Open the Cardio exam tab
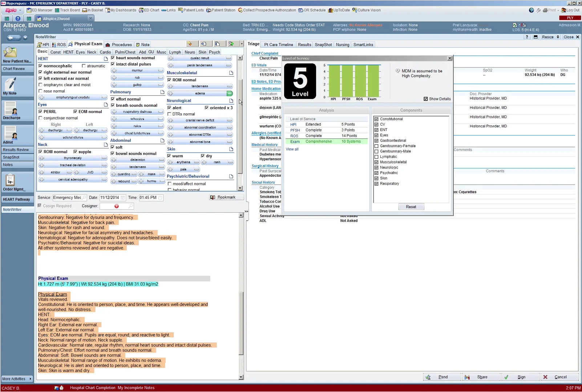 [x=105, y=52]
